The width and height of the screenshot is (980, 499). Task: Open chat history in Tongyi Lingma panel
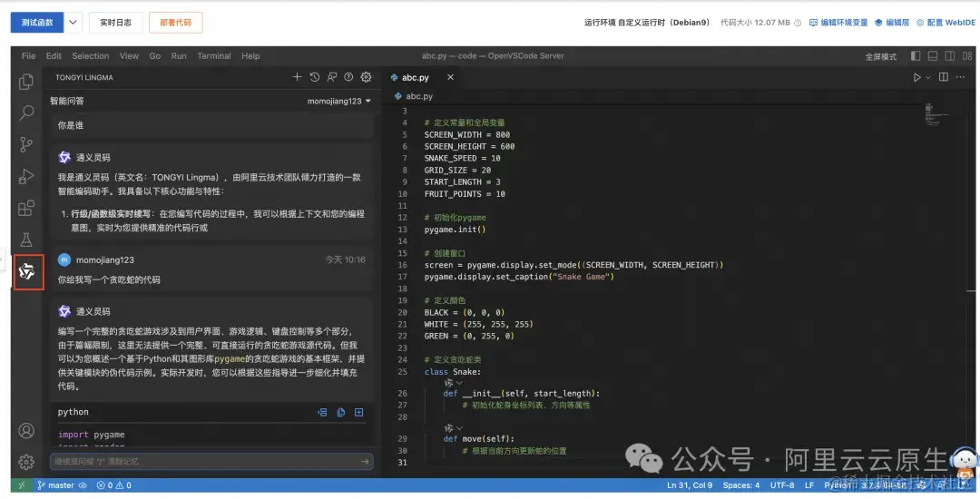[x=314, y=77]
